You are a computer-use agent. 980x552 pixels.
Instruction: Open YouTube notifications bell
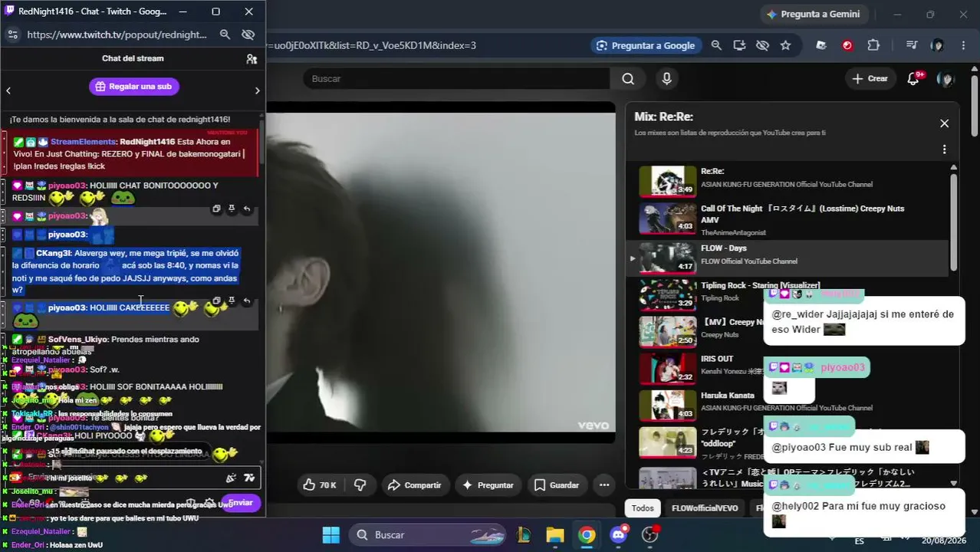(914, 78)
